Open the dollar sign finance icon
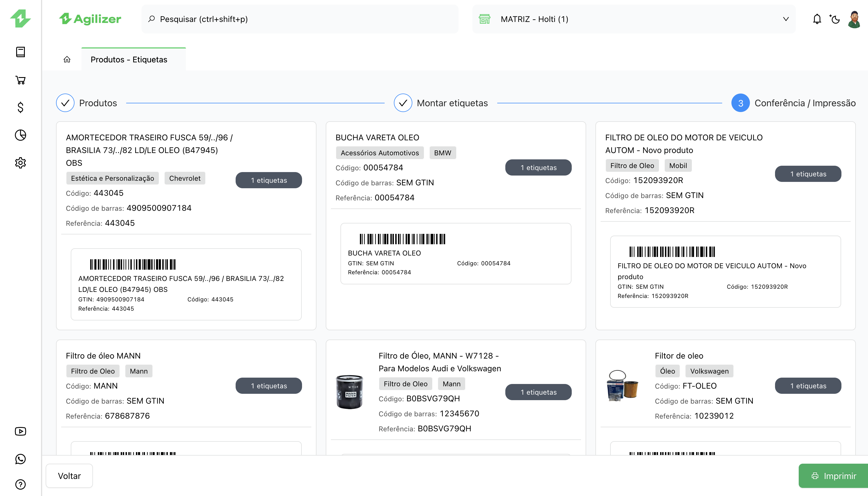868x496 pixels. point(21,107)
